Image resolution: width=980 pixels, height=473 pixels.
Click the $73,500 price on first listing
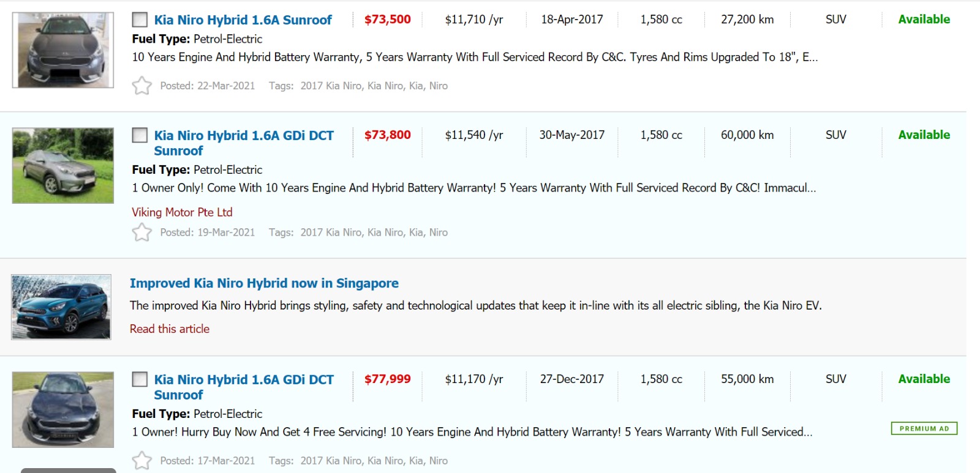(387, 19)
